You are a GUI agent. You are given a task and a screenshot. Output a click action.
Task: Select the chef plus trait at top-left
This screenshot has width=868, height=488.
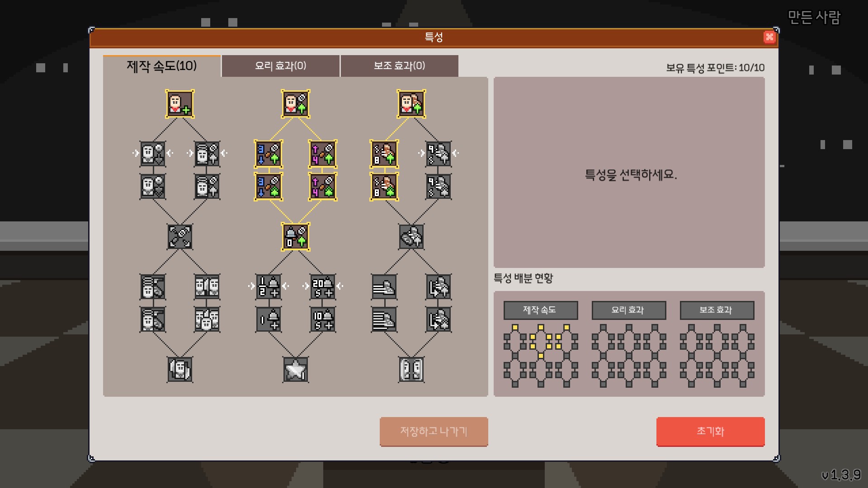coord(180,104)
